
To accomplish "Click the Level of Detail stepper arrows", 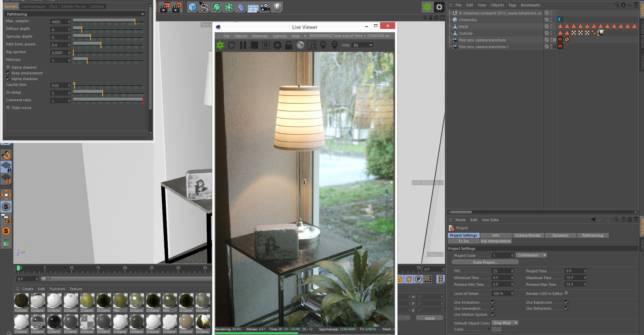I will point(512,294).
